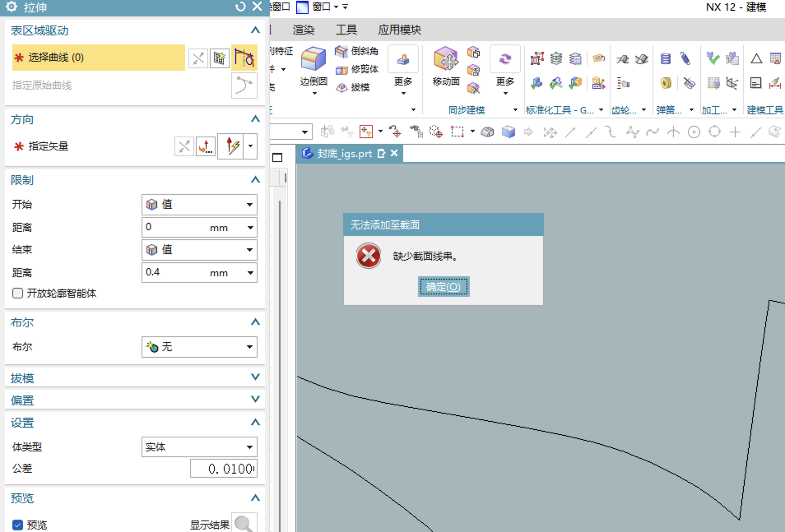Click the sketch section icon beside 选择曲线
This screenshot has height=532, width=785.
point(219,58)
